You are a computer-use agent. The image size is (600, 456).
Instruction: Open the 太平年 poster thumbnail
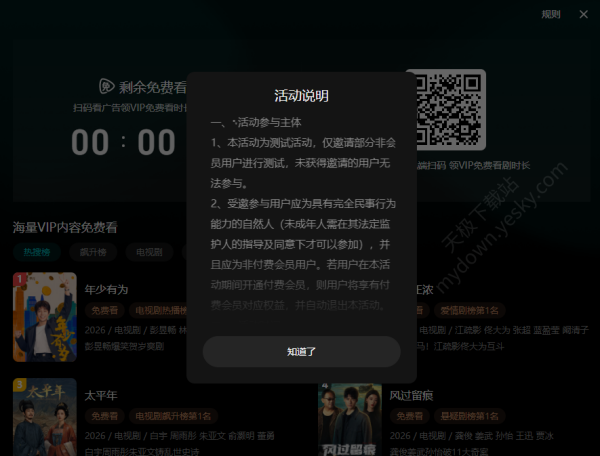point(44,417)
